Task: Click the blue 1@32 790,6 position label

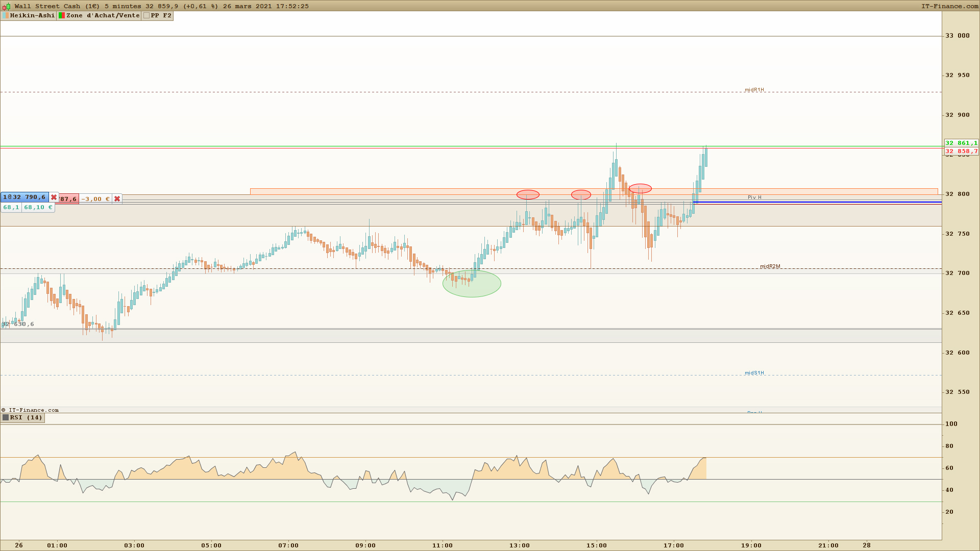Action: 24,197
